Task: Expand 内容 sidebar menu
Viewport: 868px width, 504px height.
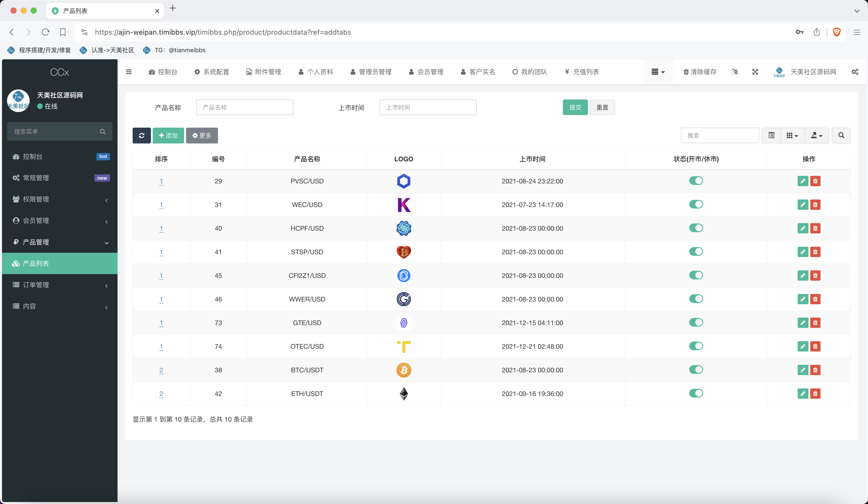Action: (x=60, y=306)
